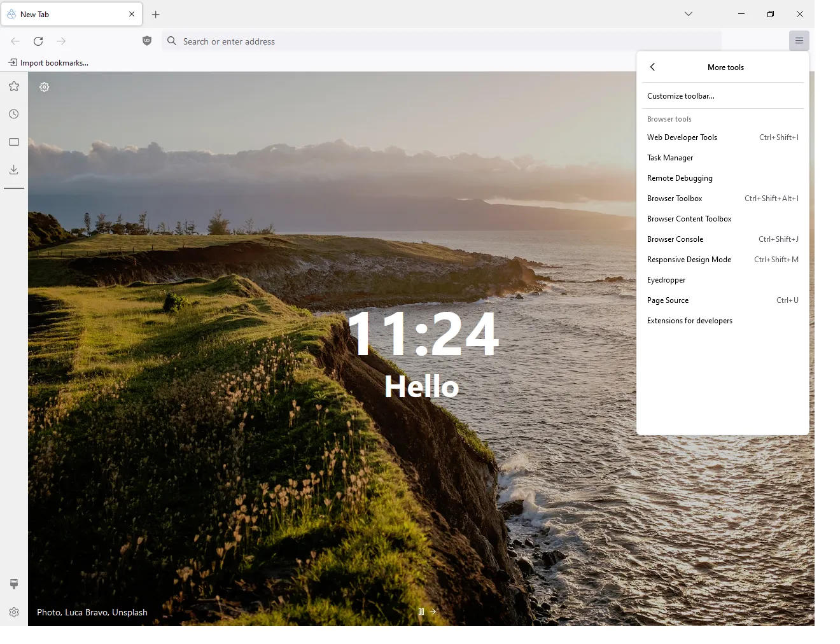Screen dimensions: 840x644
Task: Click the shield tracking protection icon
Action: click(x=146, y=41)
